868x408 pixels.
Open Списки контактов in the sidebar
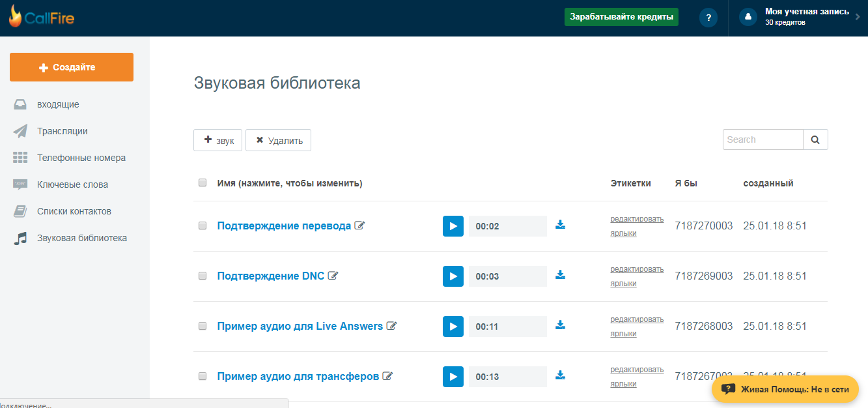74,211
